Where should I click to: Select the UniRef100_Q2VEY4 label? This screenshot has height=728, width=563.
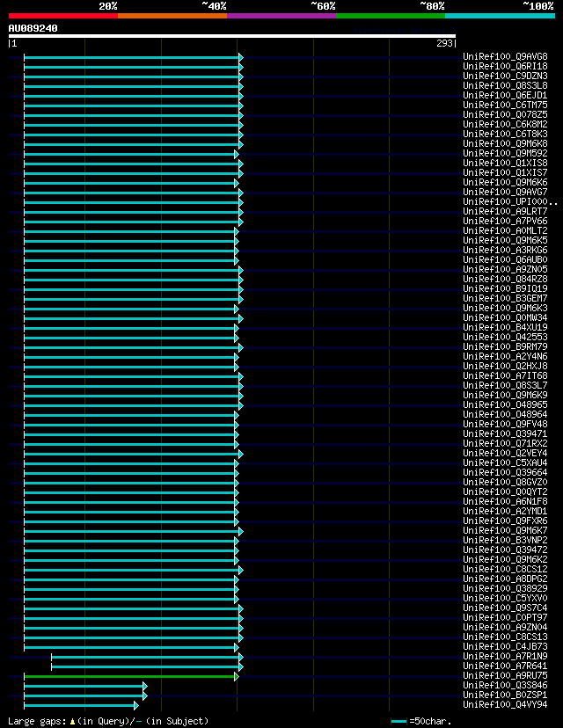tap(506, 453)
